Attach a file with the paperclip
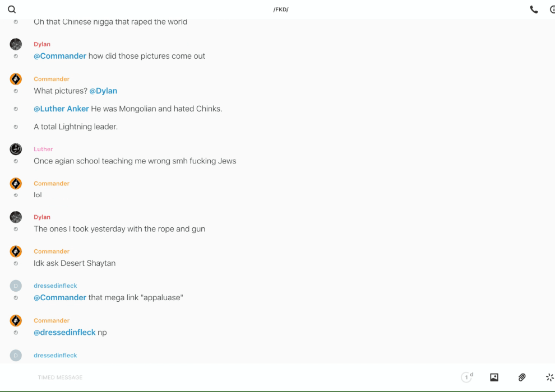The height and width of the screenshot is (392, 555). pos(522,377)
